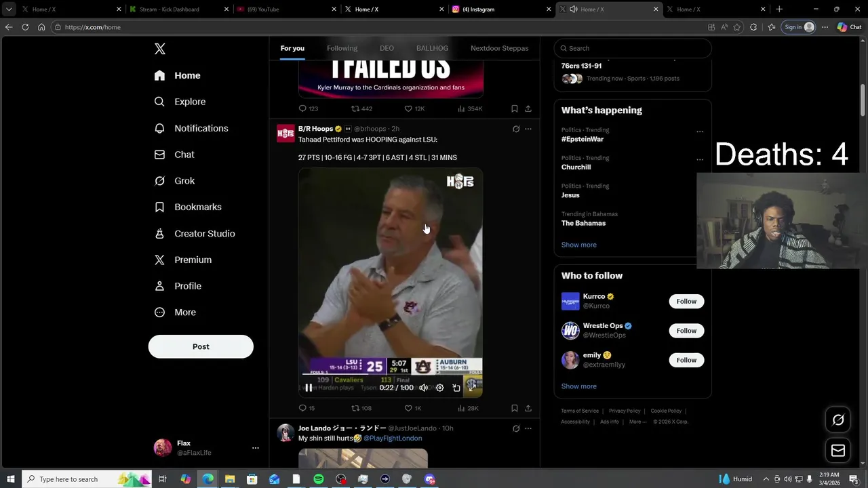Open Premium in the sidebar
Image resolution: width=868 pixels, height=488 pixels.
click(183, 260)
